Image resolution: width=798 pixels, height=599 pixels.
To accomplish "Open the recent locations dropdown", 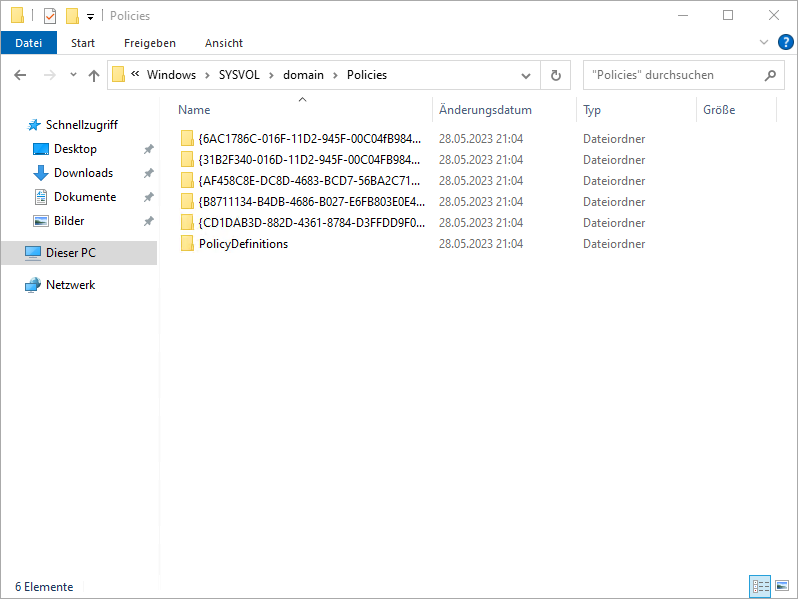I will pos(73,75).
